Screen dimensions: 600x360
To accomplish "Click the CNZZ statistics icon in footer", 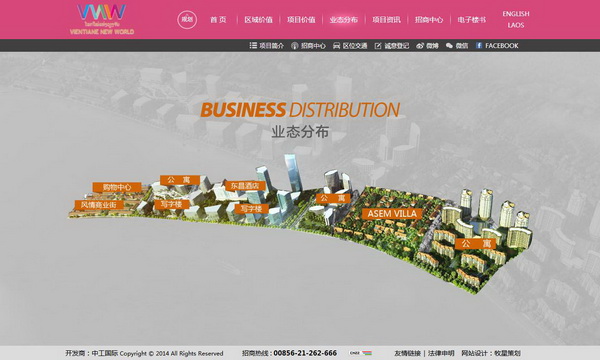I will pyautogui.click(x=360, y=353).
